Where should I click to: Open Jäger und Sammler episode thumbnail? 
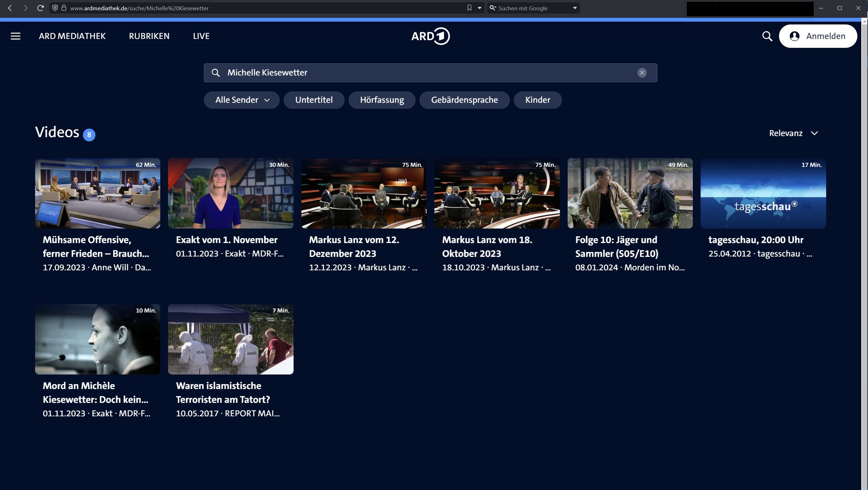[x=630, y=193]
